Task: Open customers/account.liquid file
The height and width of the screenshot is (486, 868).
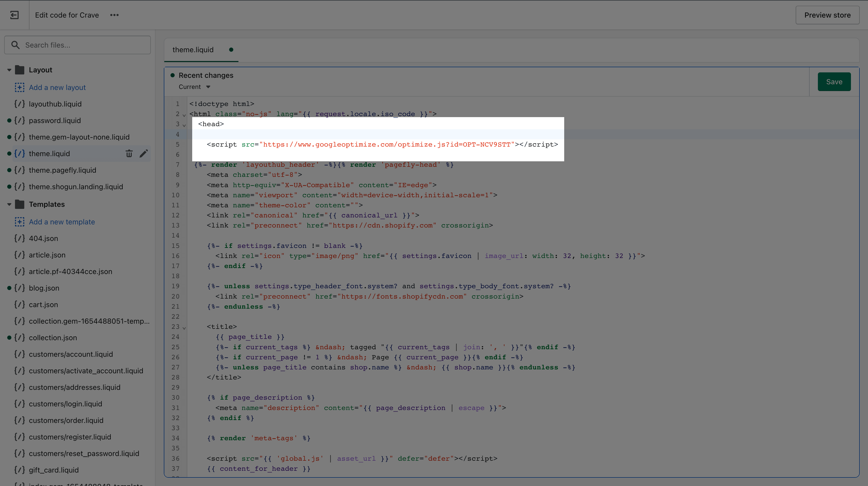Action: coord(71,354)
